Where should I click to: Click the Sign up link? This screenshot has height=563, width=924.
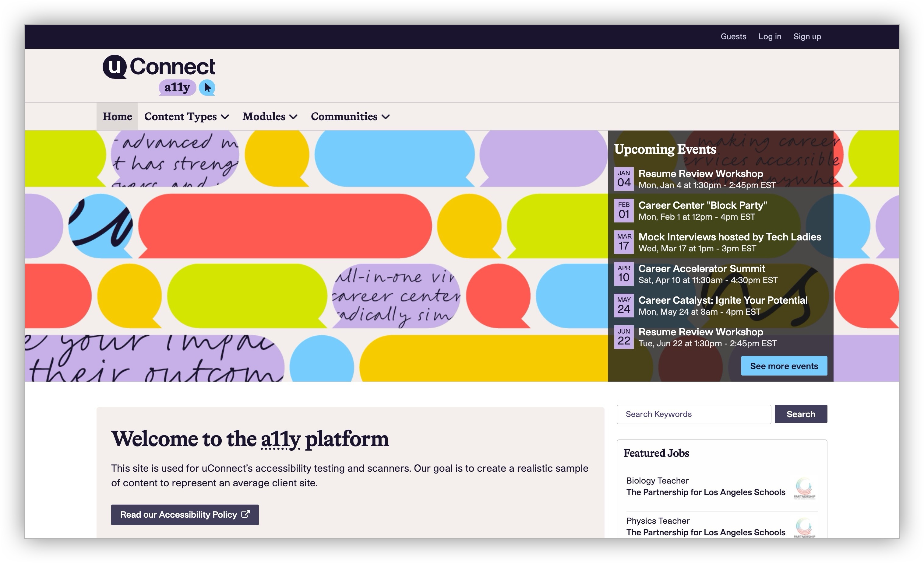807,36
